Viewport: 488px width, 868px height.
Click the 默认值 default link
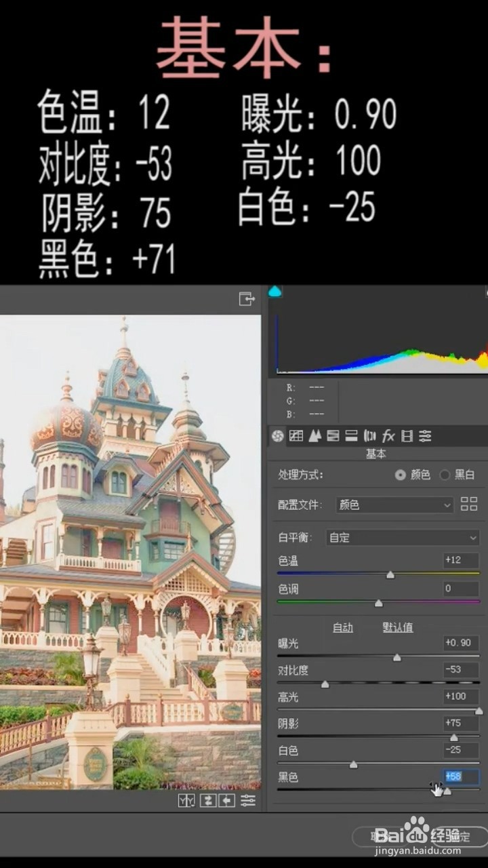point(398,628)
